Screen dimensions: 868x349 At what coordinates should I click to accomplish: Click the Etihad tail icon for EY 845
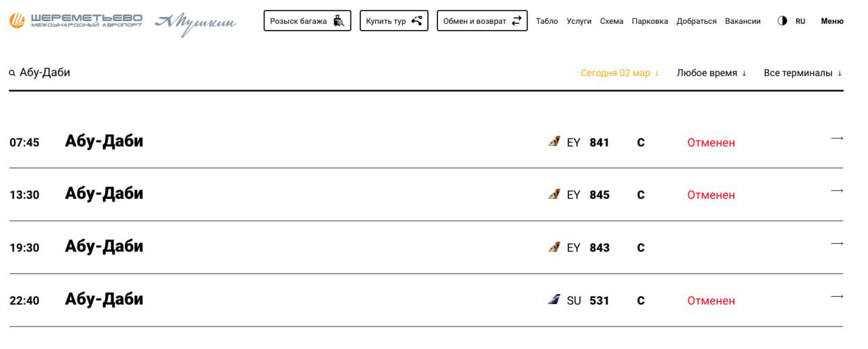point(554,194)
